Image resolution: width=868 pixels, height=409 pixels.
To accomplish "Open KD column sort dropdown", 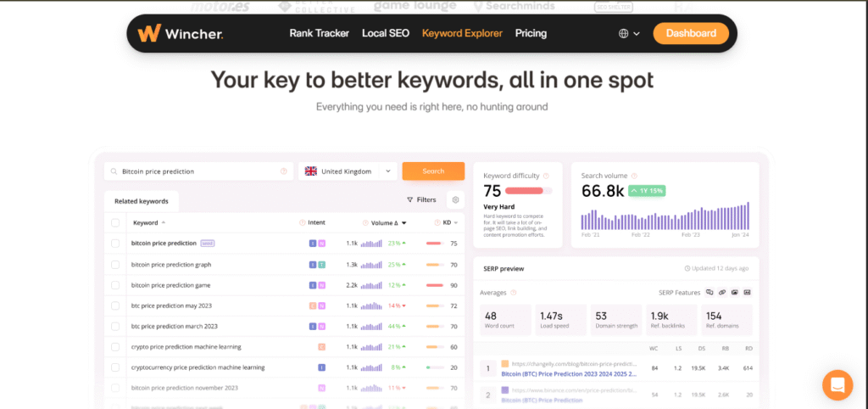I will tap(456, 223).
